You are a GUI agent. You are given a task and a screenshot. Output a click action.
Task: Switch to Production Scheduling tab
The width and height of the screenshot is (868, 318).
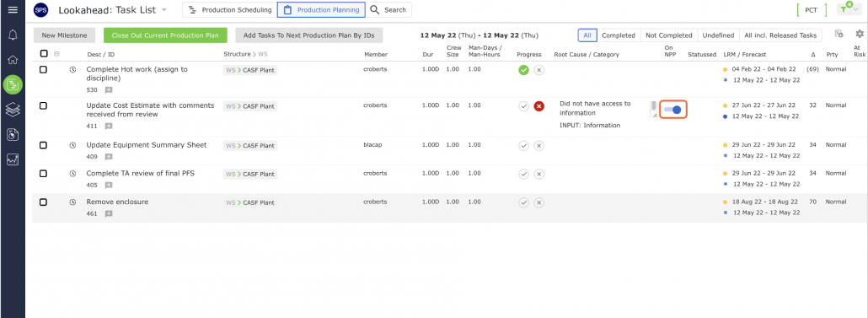pos(229,9)
